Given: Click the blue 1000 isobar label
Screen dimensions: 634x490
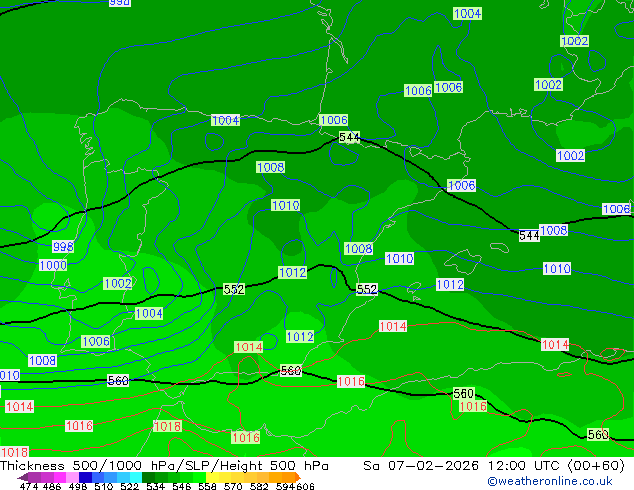Looking at the screenshot, I should point(53,265).
